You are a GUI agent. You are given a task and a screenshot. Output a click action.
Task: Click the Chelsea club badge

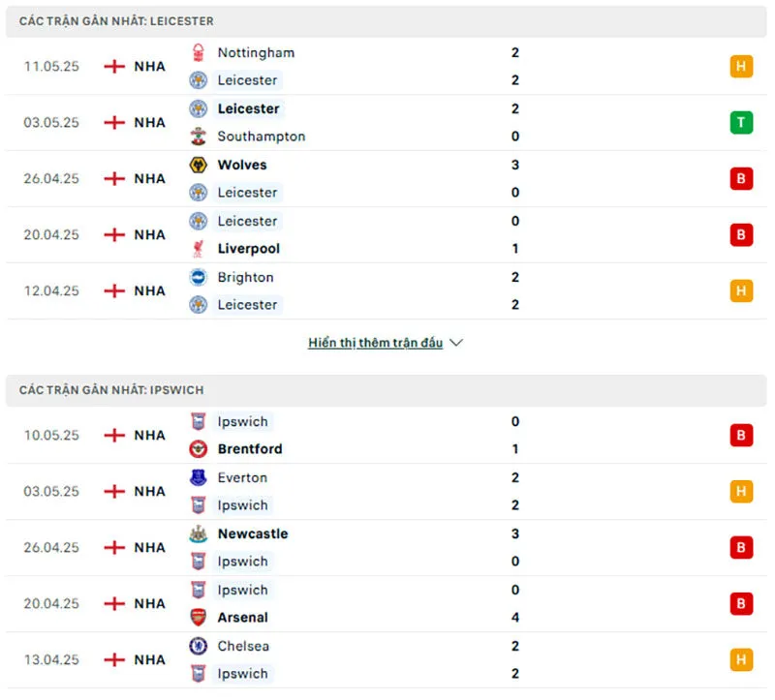coord(201,646)
